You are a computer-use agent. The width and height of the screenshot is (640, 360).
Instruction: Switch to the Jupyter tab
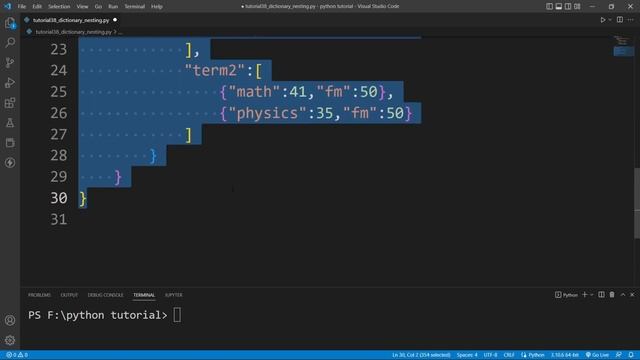pyautogui.click(x=173, y=295)
